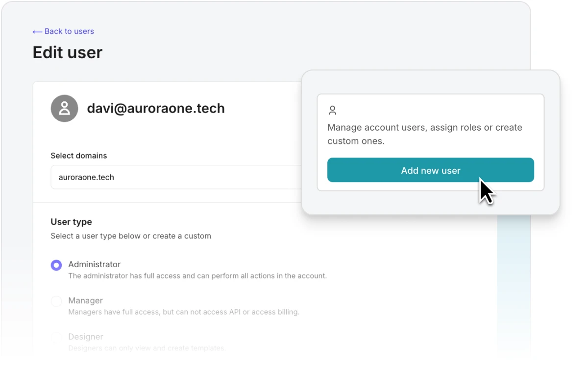Click the person outline icon in popup card

333,110
